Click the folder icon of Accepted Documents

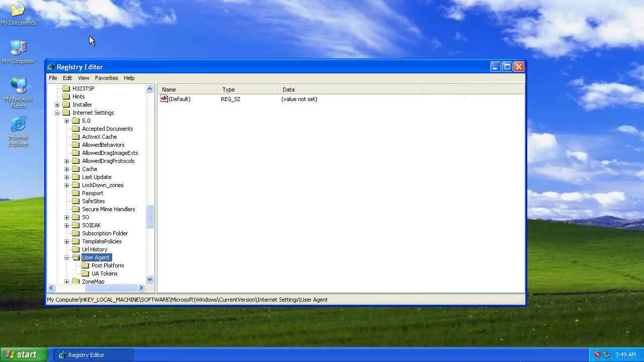pos(76,129)
